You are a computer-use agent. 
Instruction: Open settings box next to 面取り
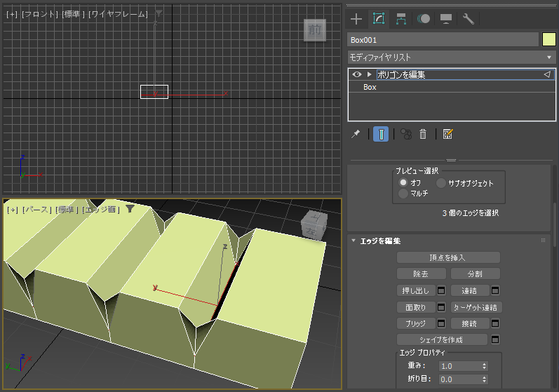[x=441, y=307]
